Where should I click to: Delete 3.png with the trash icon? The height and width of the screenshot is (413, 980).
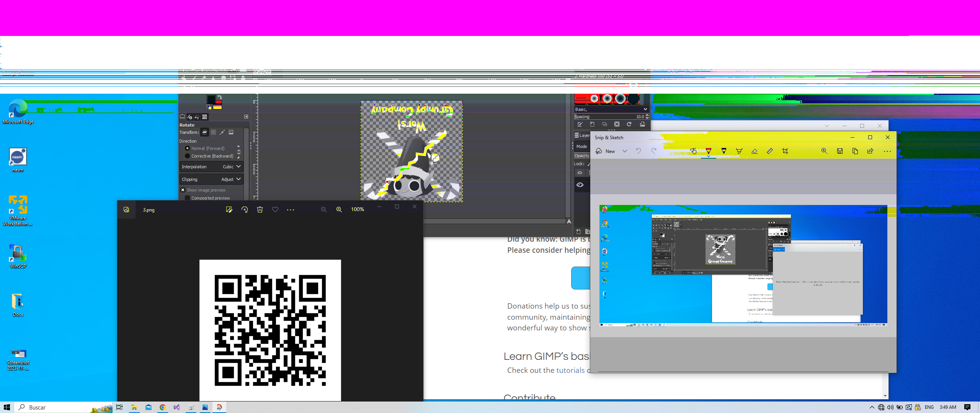coord(260,210)
